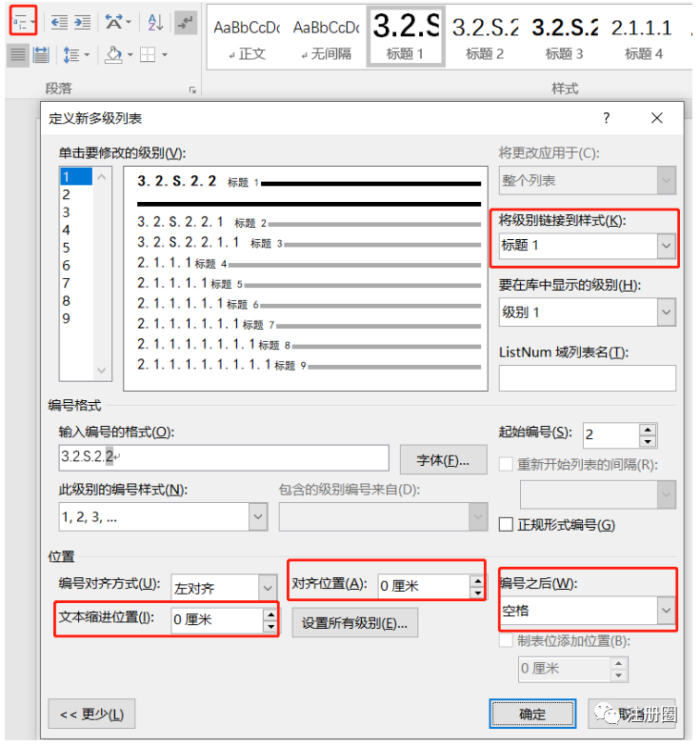700x745 pixels.
Task: Click the justify alignment icon
Action: [x=18, y=55]
